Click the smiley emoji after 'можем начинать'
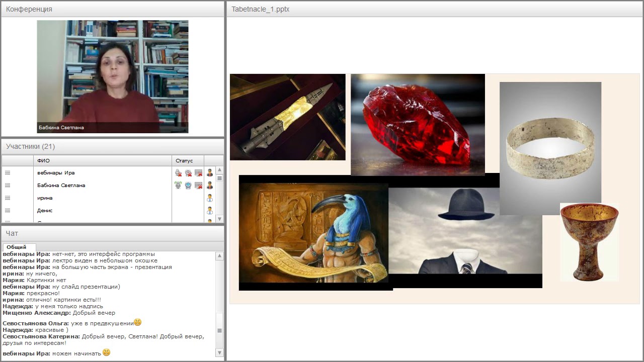 106,352
